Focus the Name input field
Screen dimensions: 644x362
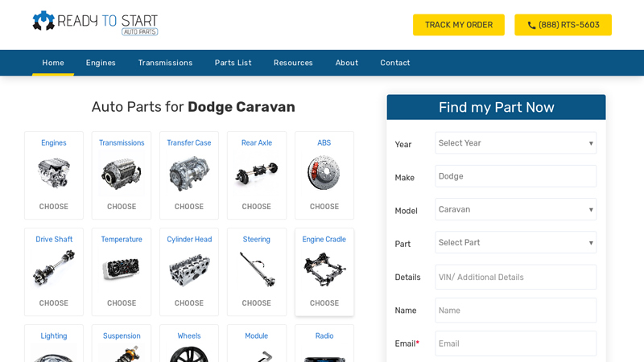tap(515, 311)
